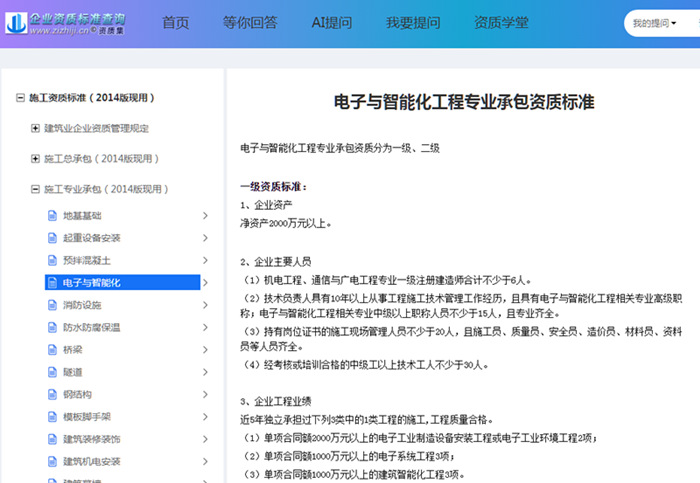Click the chevron arrow on the 电子与智能化 row
Screen dimensions: 700x483
click(x=205, y=283)
